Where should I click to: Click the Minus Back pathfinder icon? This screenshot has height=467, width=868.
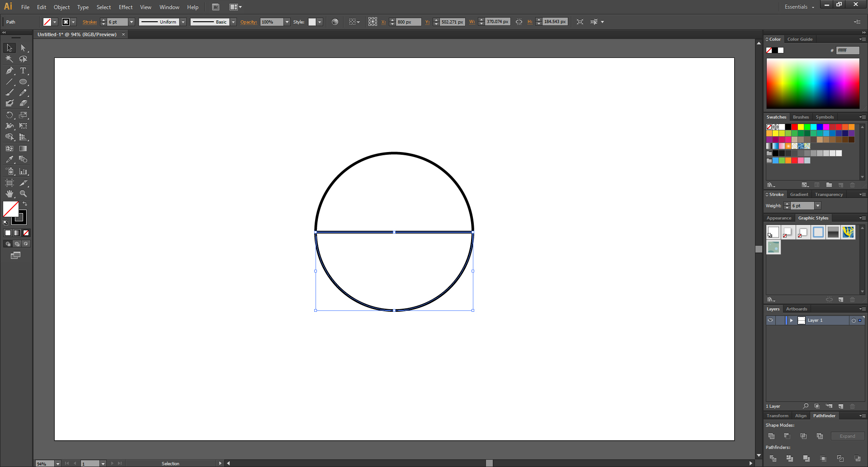[857, 458]
